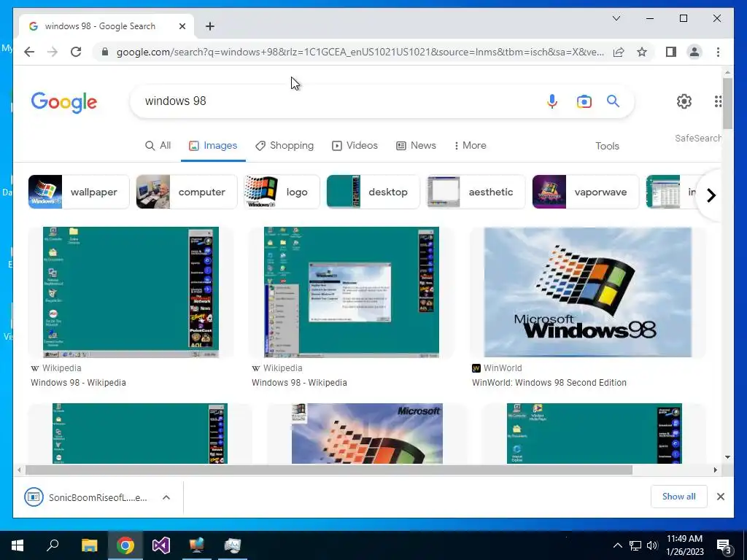View site information via the padlock icon
Viewport: 747px width, 560px height.
pos(105,52)
